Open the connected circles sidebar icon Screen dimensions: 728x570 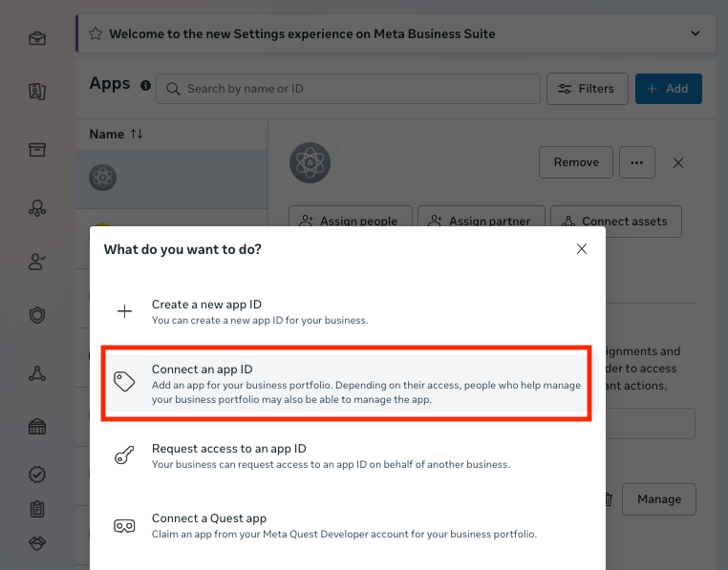[37, 208]
